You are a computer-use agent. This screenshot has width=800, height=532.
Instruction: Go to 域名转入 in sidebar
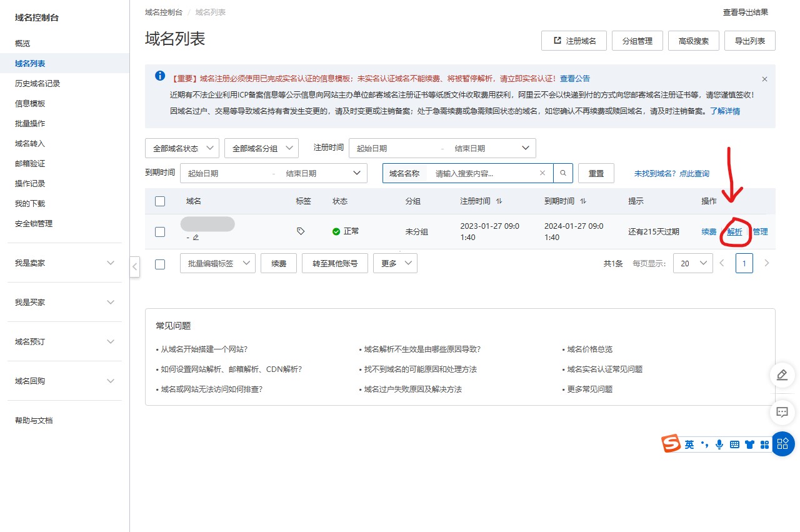tap(30, 144)
